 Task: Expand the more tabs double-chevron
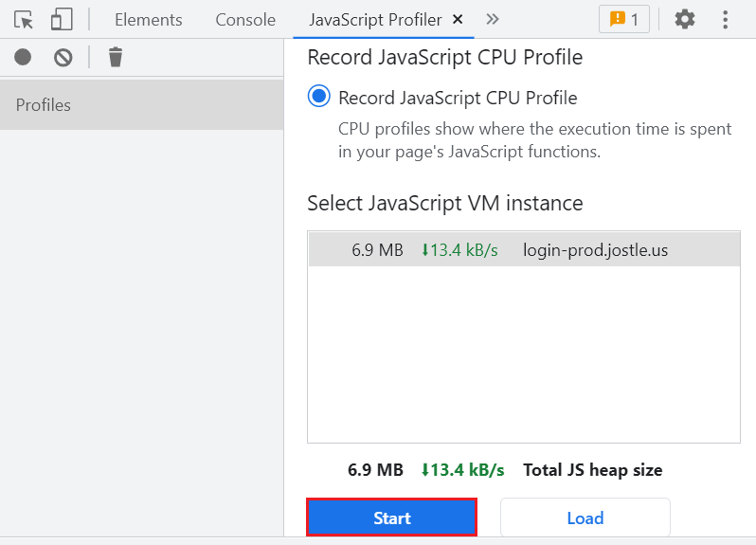point(493,19)
